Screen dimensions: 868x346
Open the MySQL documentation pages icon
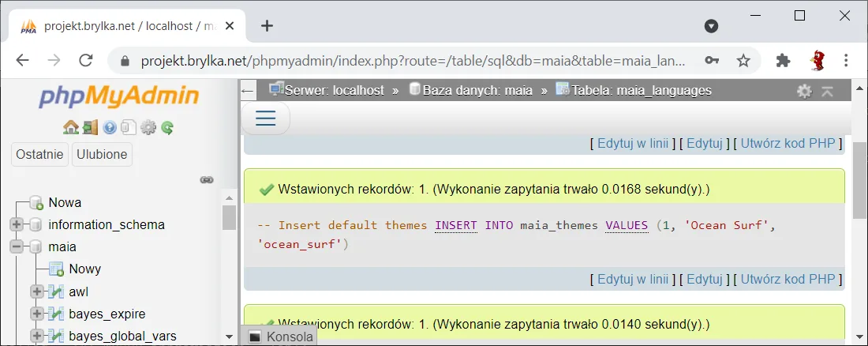129,128
